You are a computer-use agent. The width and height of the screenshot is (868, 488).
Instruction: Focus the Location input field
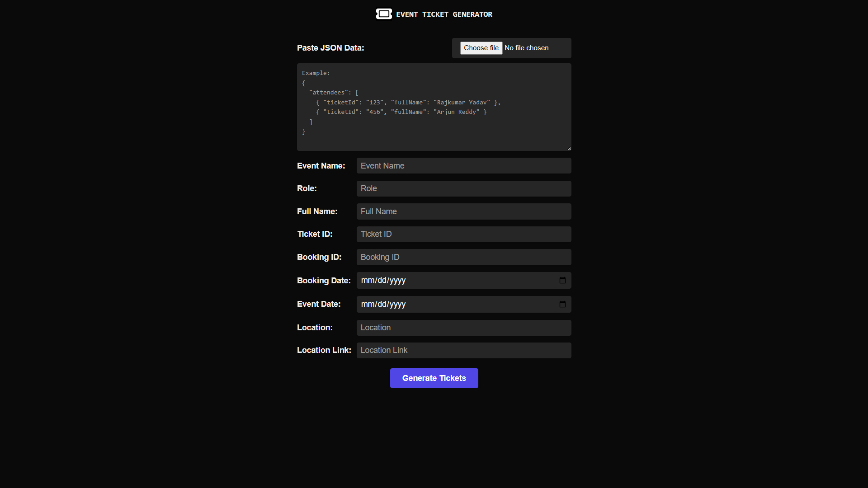(463, 328)
